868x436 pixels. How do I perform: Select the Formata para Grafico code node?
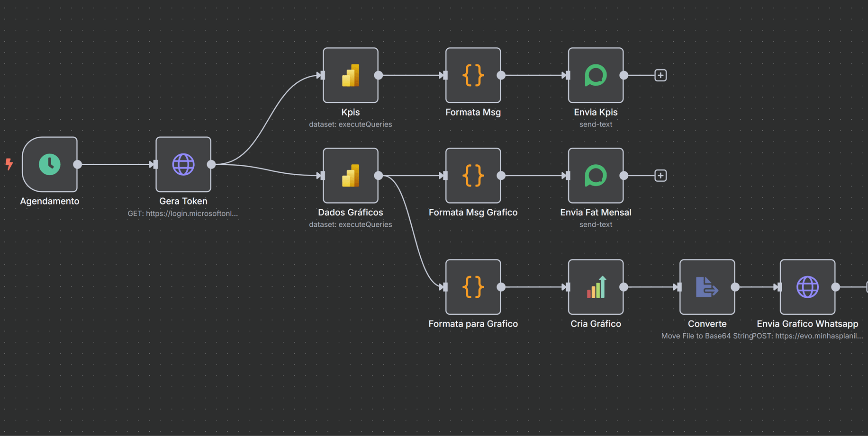coord(473,287)
